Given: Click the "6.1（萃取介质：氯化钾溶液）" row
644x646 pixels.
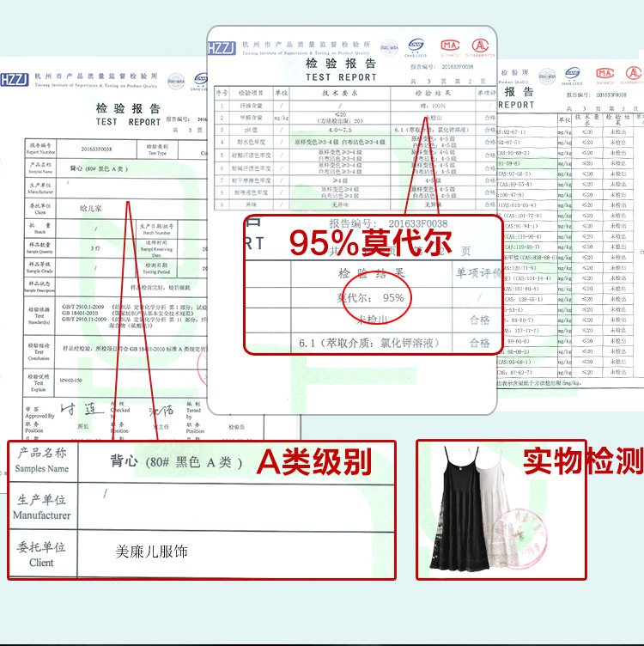Looking at the screenshot, I should (x=370, y=342).
